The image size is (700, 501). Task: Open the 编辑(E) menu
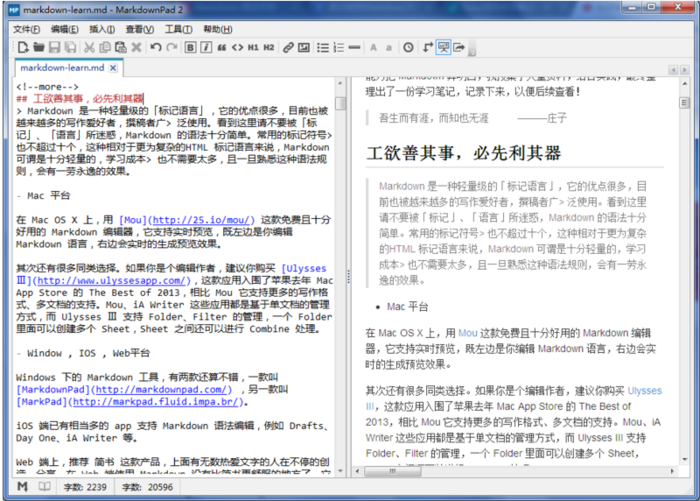65,29
